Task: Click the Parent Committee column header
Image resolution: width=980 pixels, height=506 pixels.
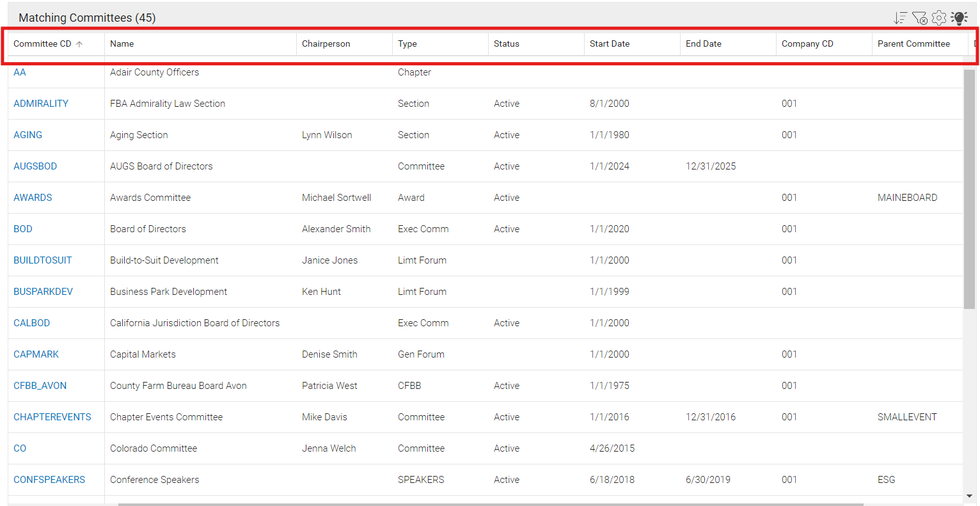Action: coord(913,43)
